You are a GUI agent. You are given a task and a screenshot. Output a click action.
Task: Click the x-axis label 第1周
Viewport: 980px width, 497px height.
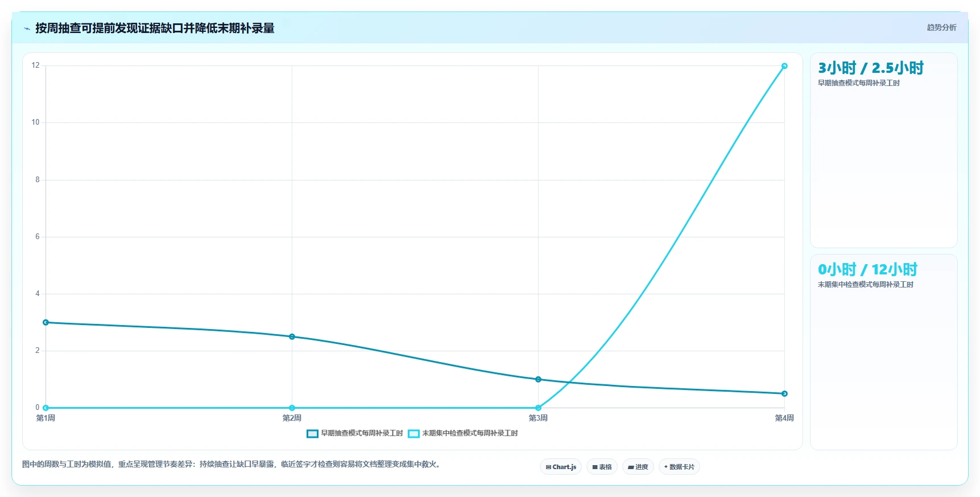coord(46,418)
